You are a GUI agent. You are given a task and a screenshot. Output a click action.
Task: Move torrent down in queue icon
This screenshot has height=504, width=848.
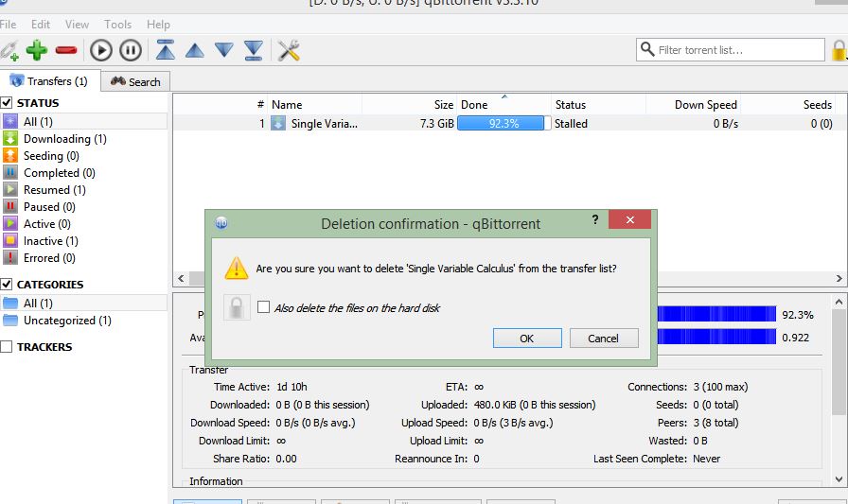[x=224, y=50]
